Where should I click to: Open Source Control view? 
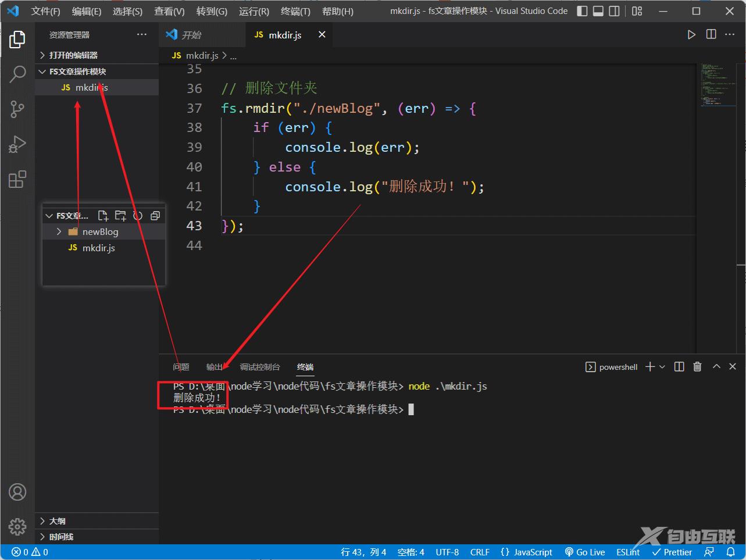point(17,109)
